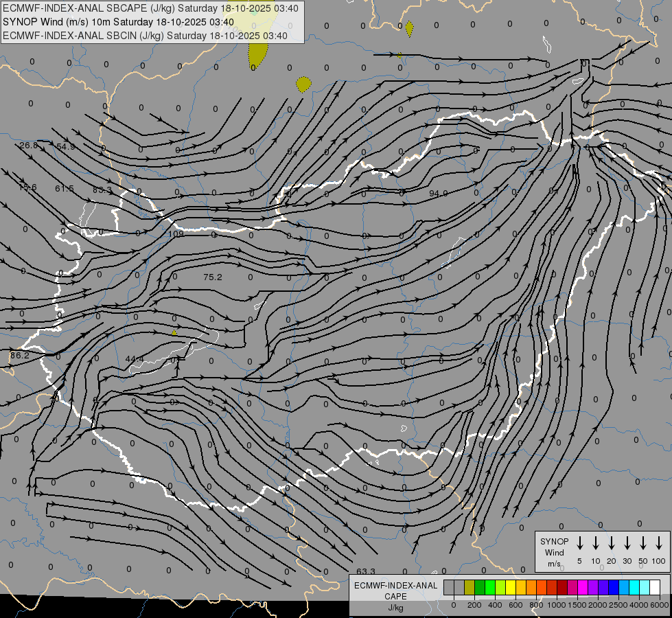Viewport: 672px width, 618px height.
Task: Click the '86.2' value on the map
Action: point(20,355)
